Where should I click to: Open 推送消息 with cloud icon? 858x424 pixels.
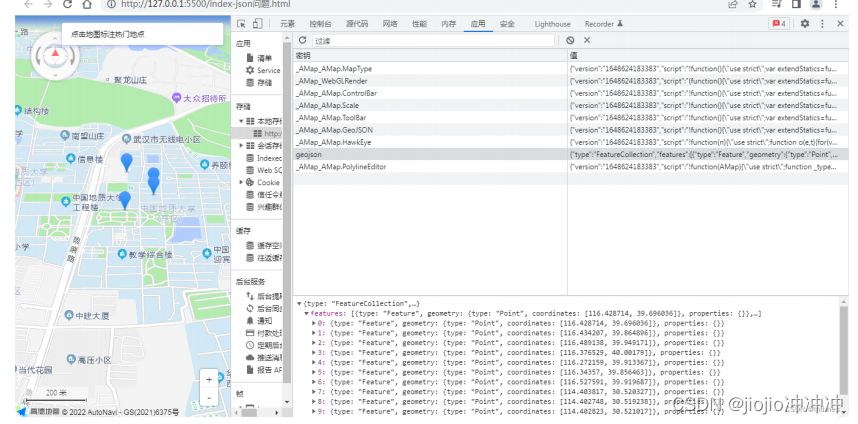point(263,357)
